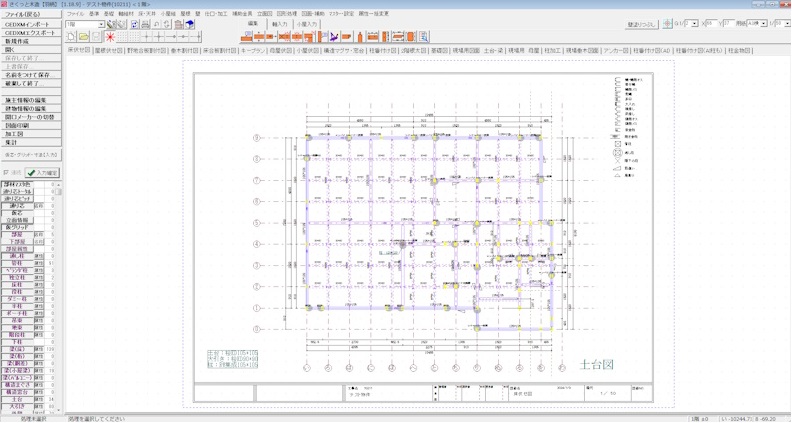Select the 軸入力 tab
The height and width of the screenshot is (423, 792).
pos(279,23)
